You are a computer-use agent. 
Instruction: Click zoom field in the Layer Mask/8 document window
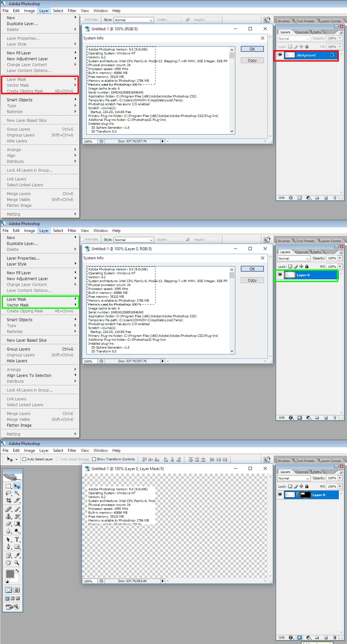point(90,581)
